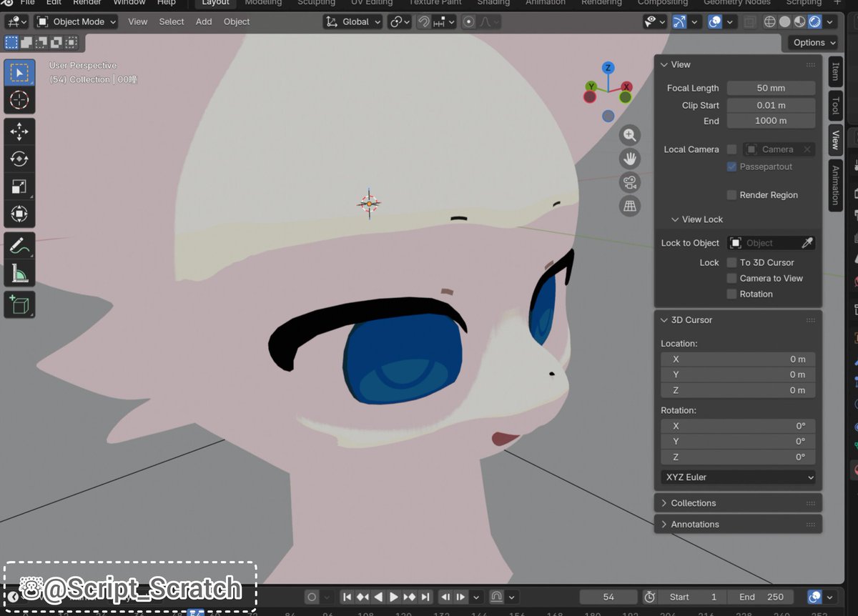
Task: Click the use preview range clock icon
Action: [x=649, y=597]
